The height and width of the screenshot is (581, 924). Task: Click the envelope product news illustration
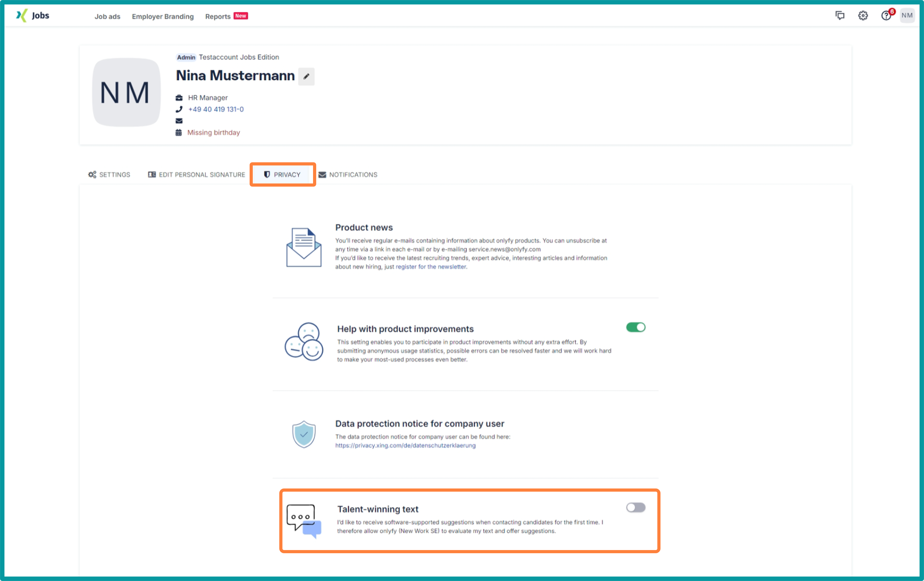(304, 247)
